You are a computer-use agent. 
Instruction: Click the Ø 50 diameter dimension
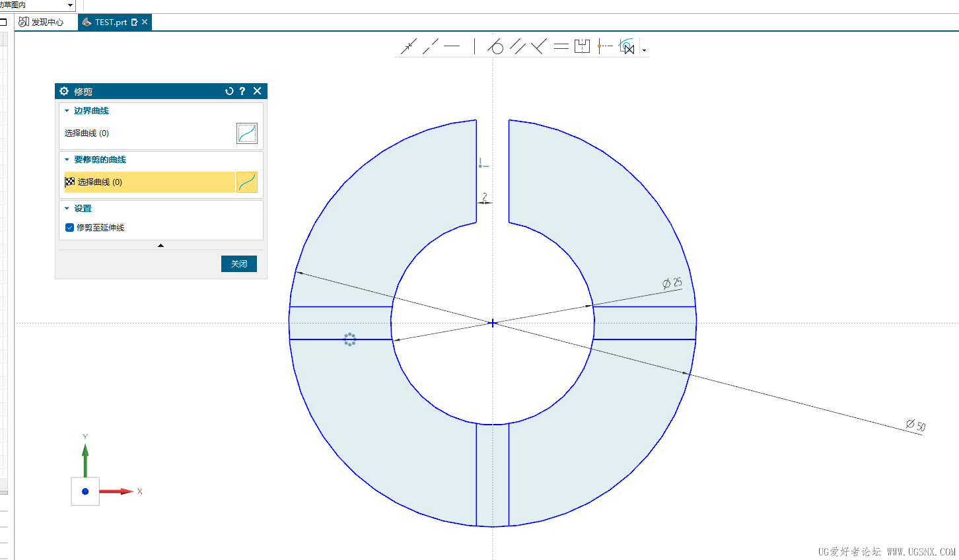pyautogui.click(x=916, y=425)
